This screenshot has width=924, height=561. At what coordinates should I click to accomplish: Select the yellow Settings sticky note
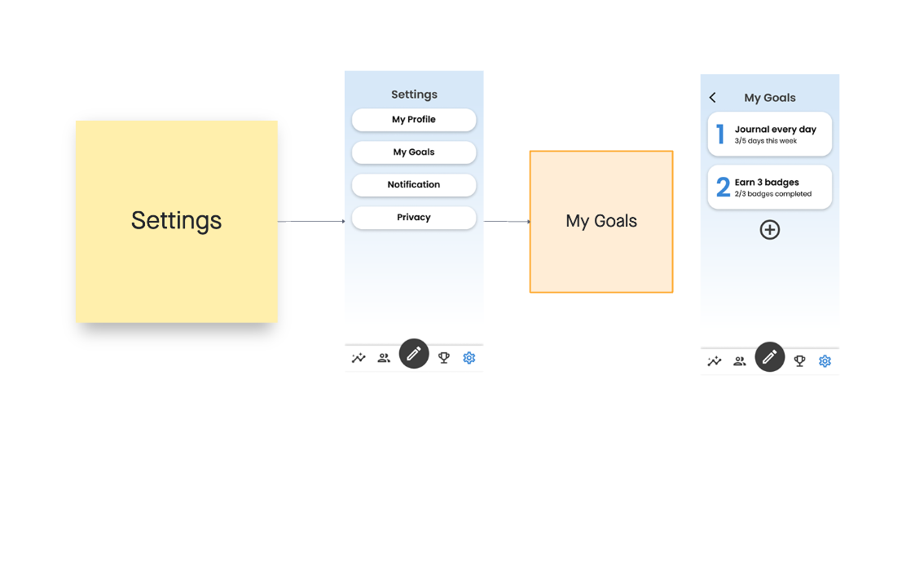tap(177, 221)
